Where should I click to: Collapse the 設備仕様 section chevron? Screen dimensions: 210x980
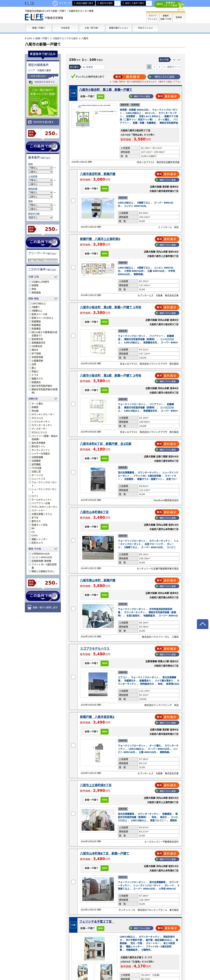[x=56, y=399]
